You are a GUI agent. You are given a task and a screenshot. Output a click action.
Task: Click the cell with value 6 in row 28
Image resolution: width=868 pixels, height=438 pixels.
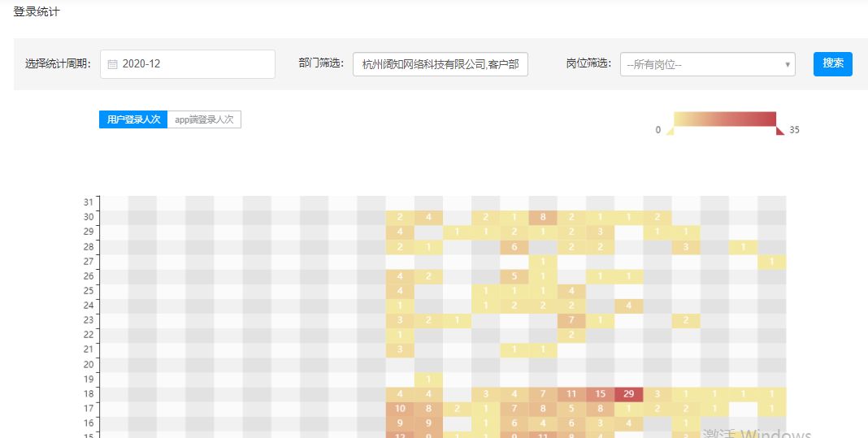coord(514,247)
